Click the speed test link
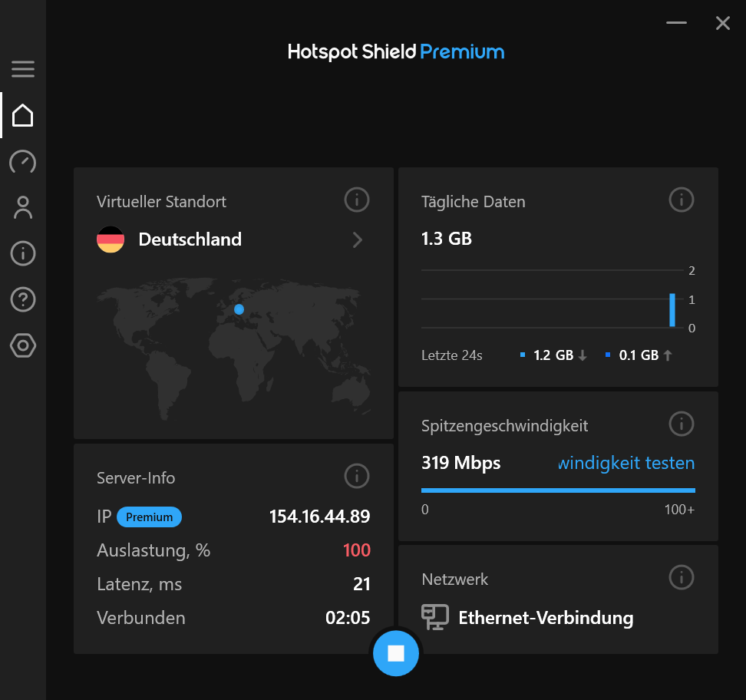This screenshot has height=700, width=746. point(626,463)
